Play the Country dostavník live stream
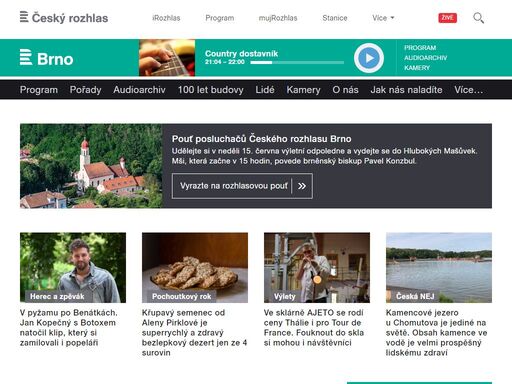 (x=369, y=58)
